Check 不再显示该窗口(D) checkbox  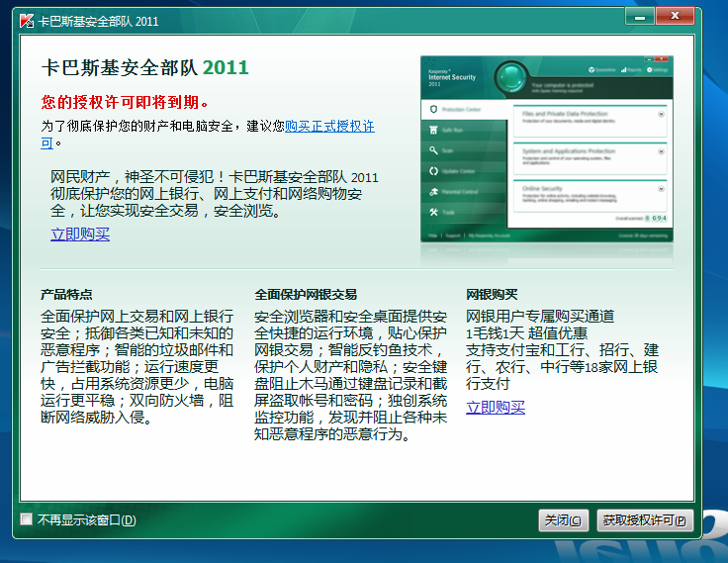(x=27, y=518)
